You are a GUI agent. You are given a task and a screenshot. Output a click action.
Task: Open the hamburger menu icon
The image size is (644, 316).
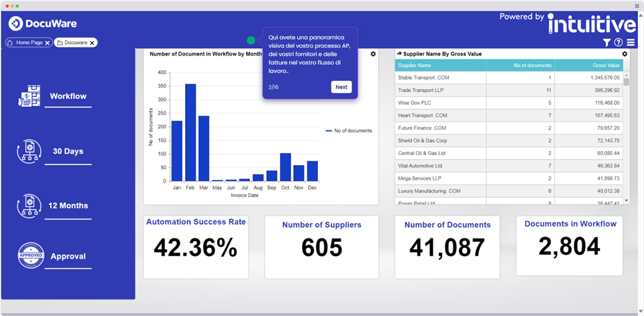point(631,42)
